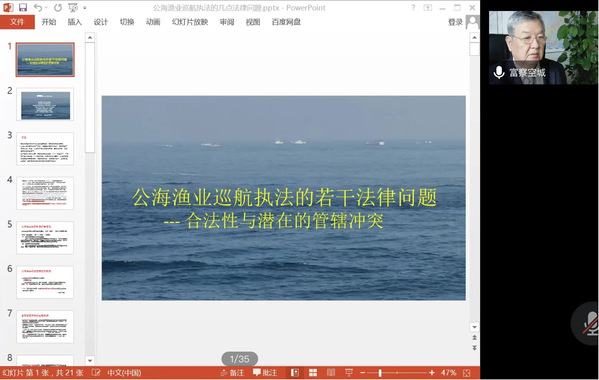Click thumbnail panel scroll down arrow
This screenshot has width=599, height=380.
tap(90, 360)
